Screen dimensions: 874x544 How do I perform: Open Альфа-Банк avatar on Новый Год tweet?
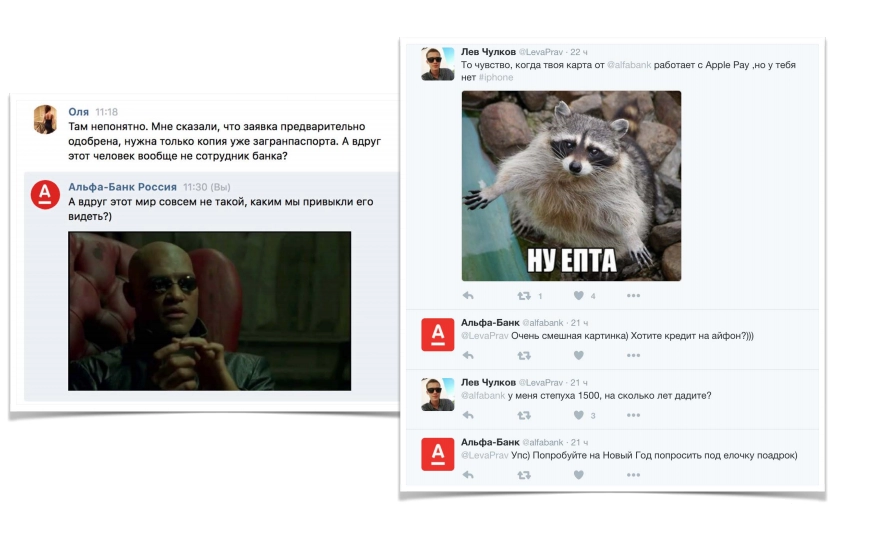click(x=438, y=454)
